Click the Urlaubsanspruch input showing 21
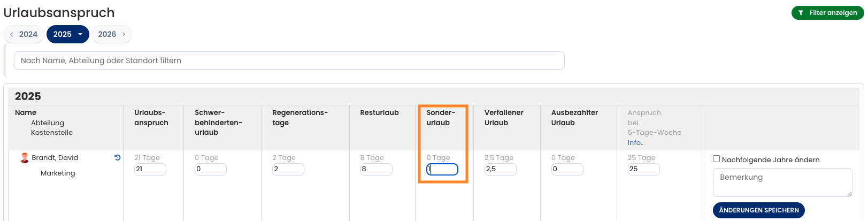The height and width of the screenshot is (221, 868). (150, 169)
